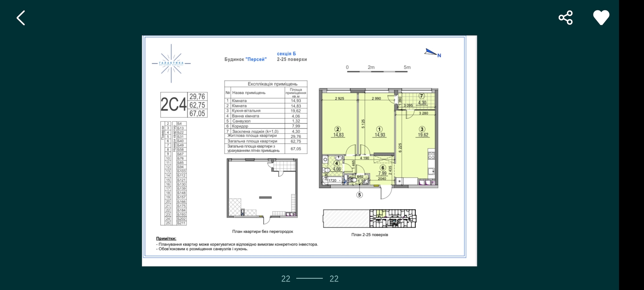Toggle the heart favorite icon
The image size is (644, 290).
601,17
